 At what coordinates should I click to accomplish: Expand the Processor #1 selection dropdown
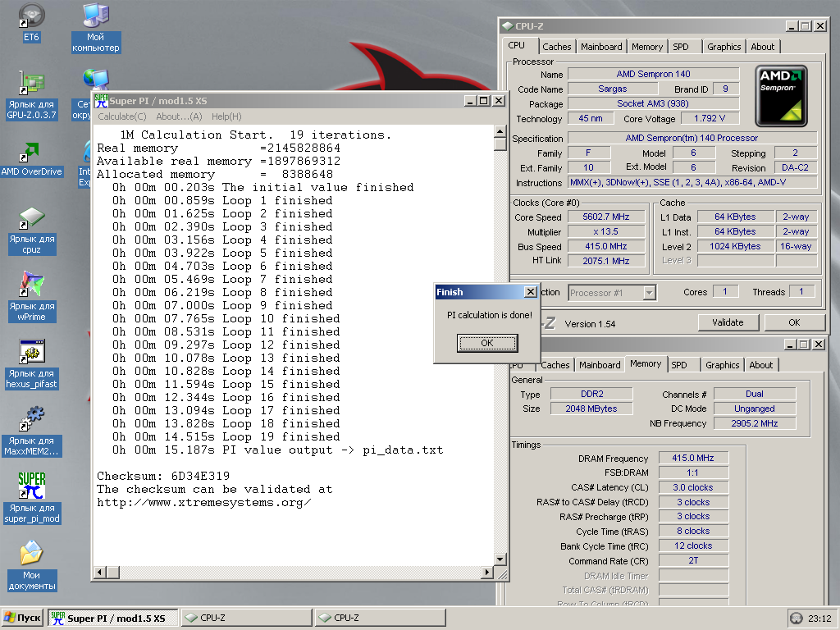click(x=649, y=293)
